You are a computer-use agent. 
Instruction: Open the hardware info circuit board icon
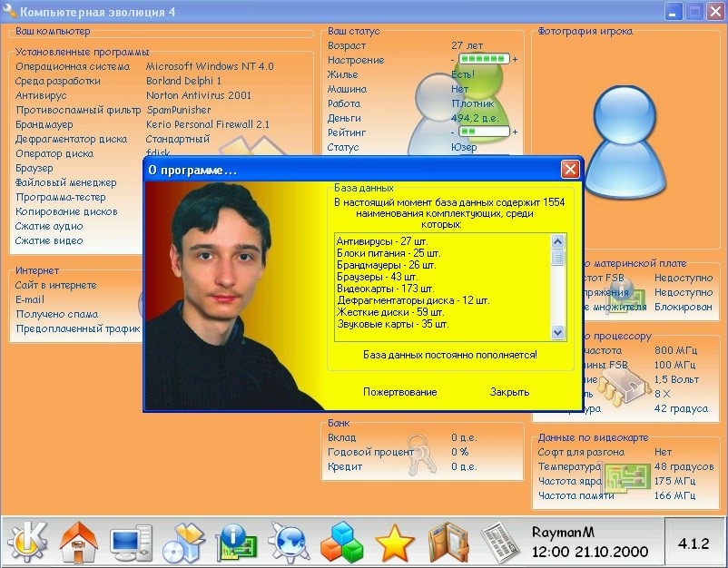(237, 542)
